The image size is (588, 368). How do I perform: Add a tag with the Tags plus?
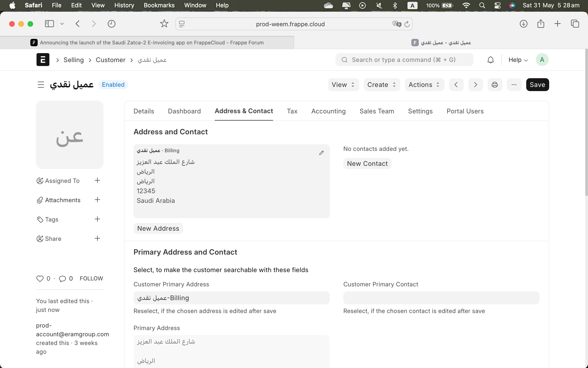point(97,219)
